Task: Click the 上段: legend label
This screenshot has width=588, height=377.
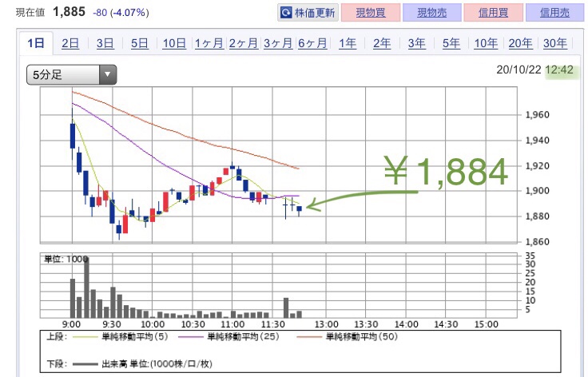Action: point(57,336)
